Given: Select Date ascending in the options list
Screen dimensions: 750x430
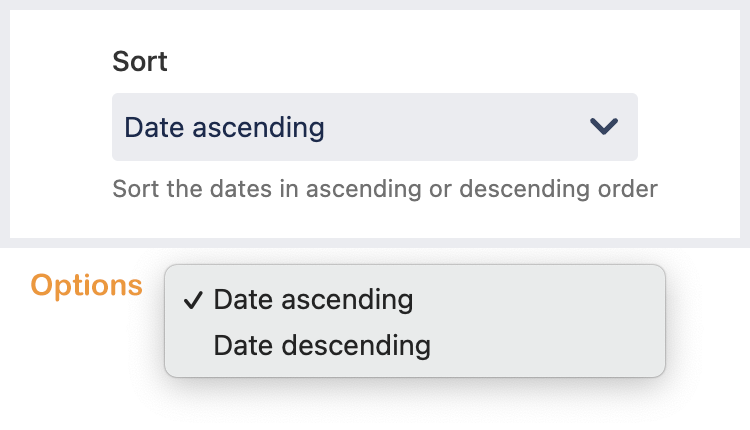Looking at the screenshot, I should [313, 300].
